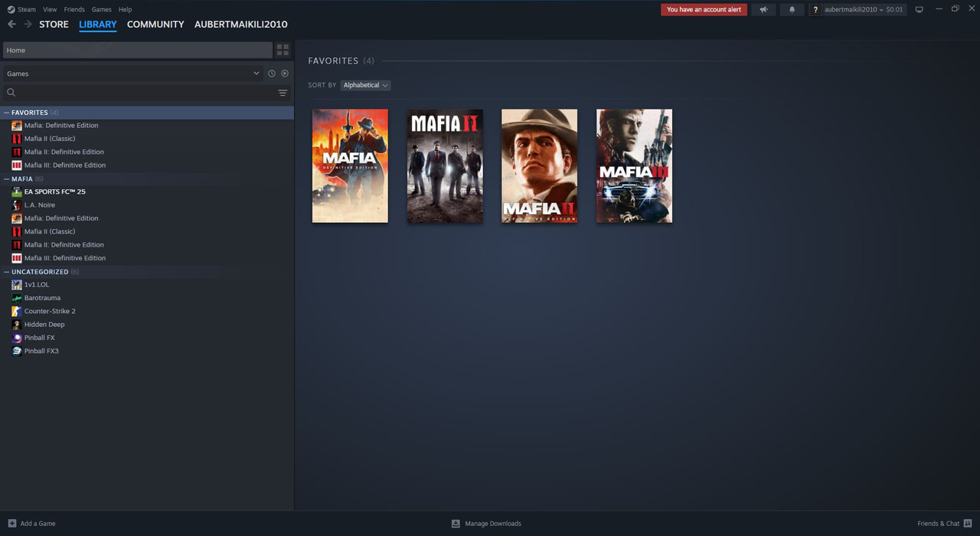Click the Home button in sidebar
Image resolution: width=980 pixels, height=536 pixels.
click(x=138, y=50)
